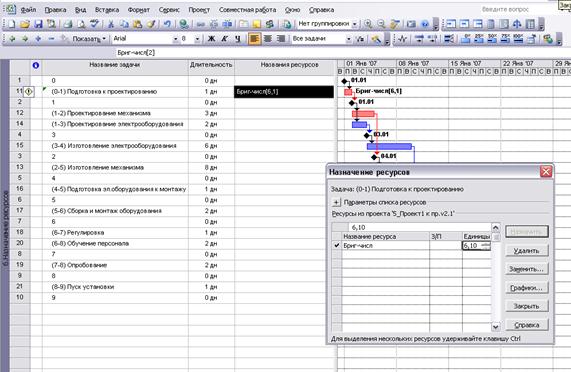Click the Link Tasks chain icon
571x372 pixels.
click(201, 24)
